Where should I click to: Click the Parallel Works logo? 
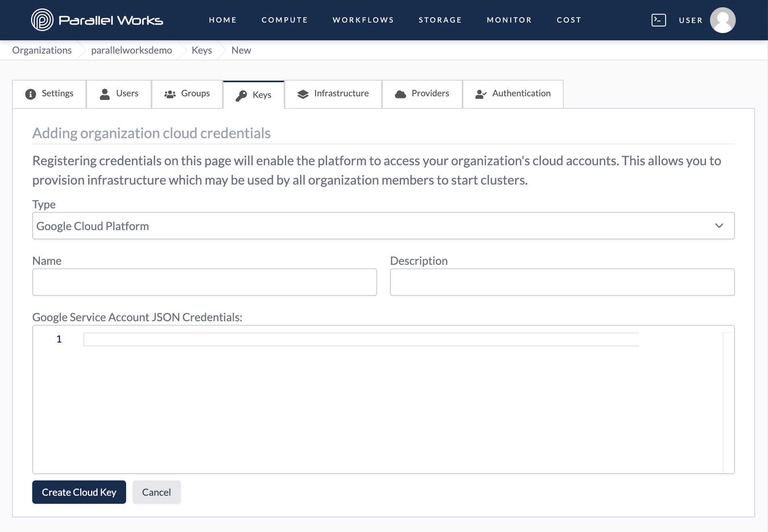(97, 20)
